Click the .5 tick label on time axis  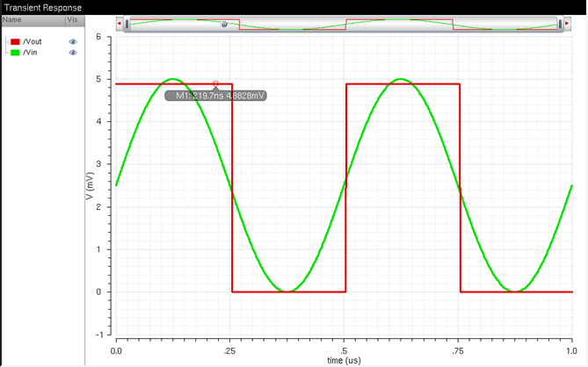(345, 349)
